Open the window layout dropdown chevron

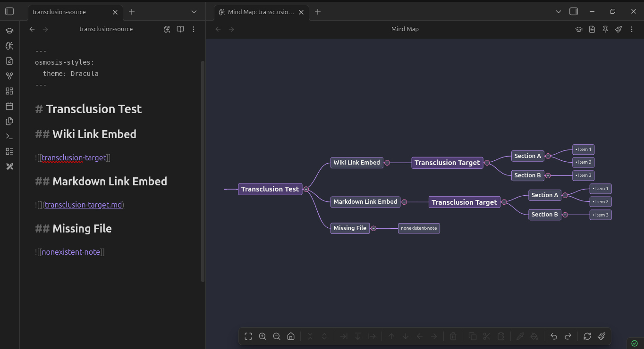point(559,11)
